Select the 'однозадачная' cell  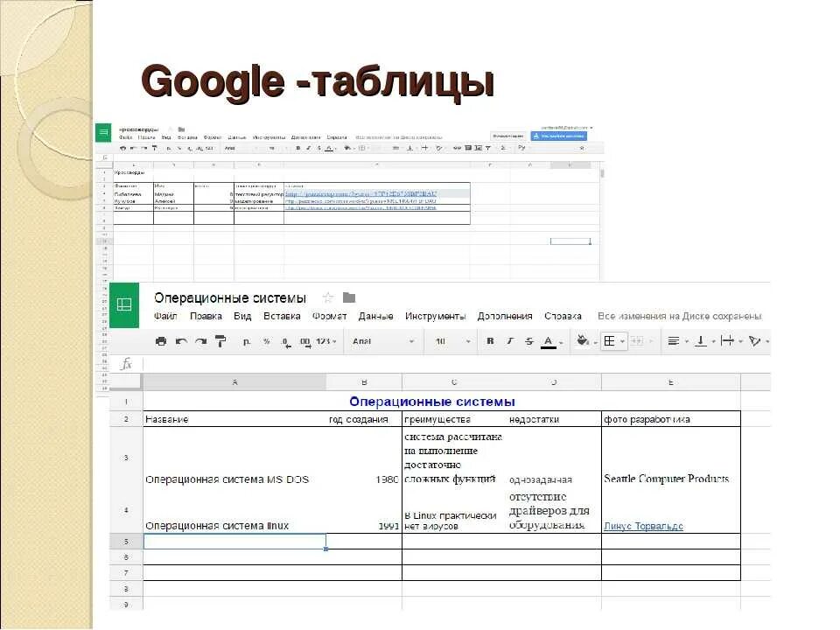554,458
